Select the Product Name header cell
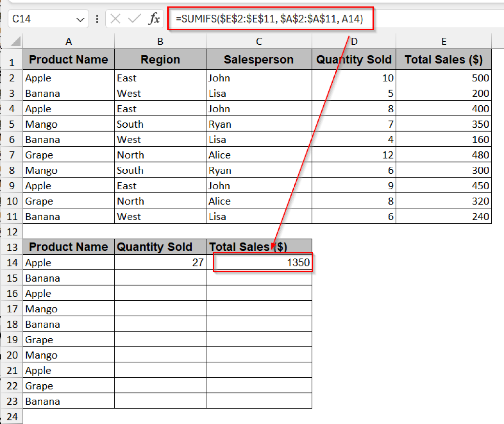This screenshot has height=424, width=504. (69, 59)
